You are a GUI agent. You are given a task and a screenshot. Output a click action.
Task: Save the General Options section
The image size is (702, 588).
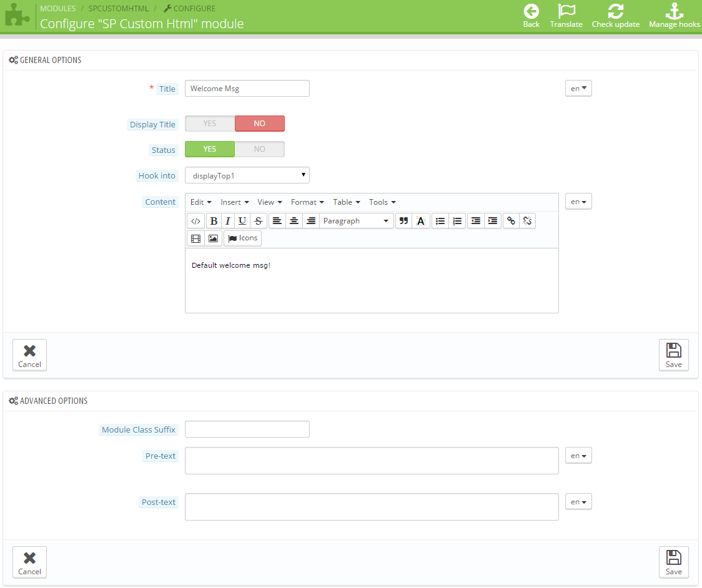coord(673,355)
